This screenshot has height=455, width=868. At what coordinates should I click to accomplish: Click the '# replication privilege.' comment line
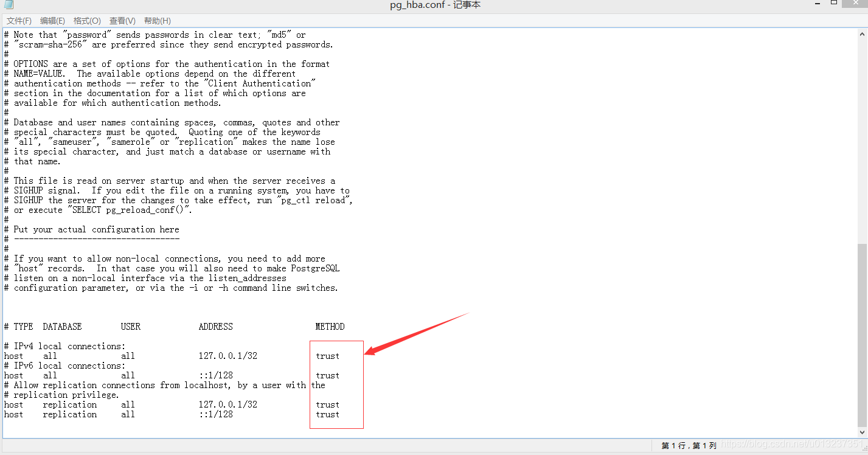[x=62, y=395]
